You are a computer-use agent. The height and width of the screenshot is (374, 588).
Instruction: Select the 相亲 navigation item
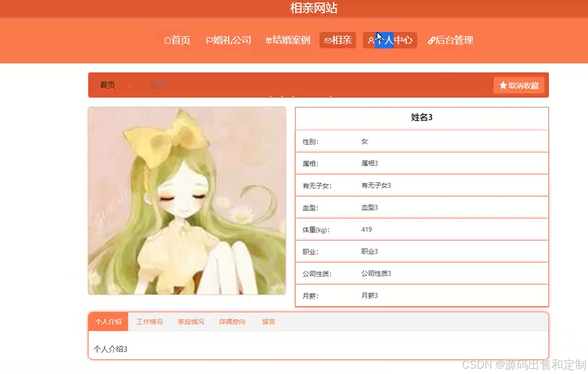point(338,40)
